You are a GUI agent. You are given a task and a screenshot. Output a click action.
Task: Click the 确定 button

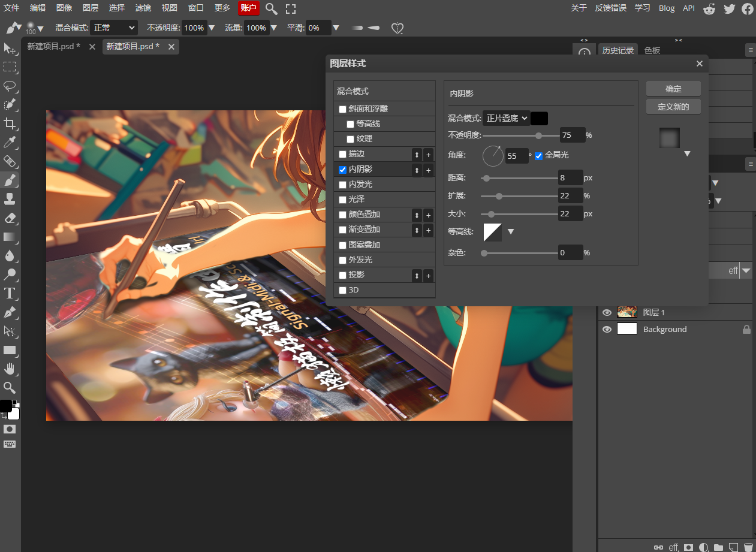[x=673, y=89]
